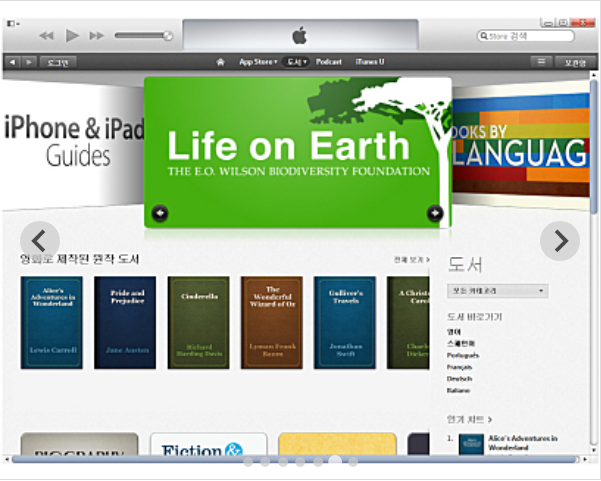Open the store Home icon
601x481 pixels.
point(220,62)
